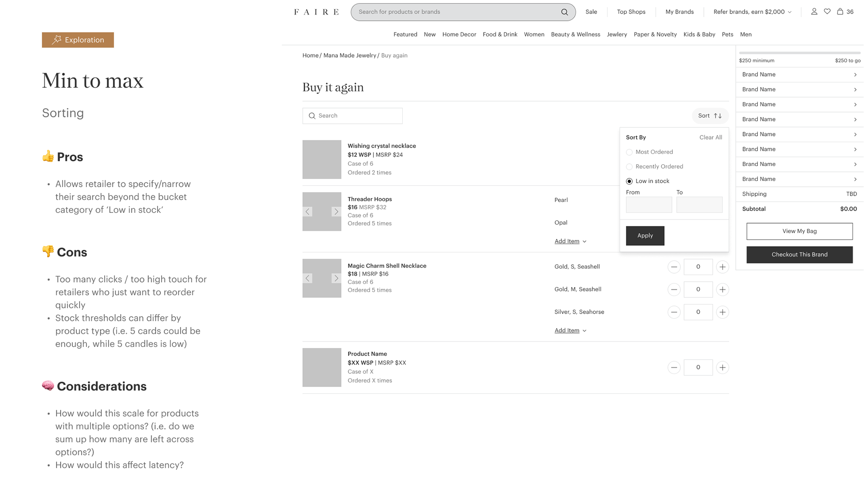Click Wishing crystal necklace thumbnail
The width and height of the screenshot is (864, 504).
click(x=322, y=159)
